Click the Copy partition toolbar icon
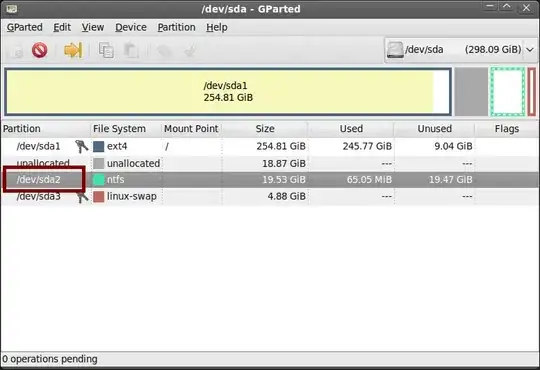The image size is (540, 370). pos(106,50)
